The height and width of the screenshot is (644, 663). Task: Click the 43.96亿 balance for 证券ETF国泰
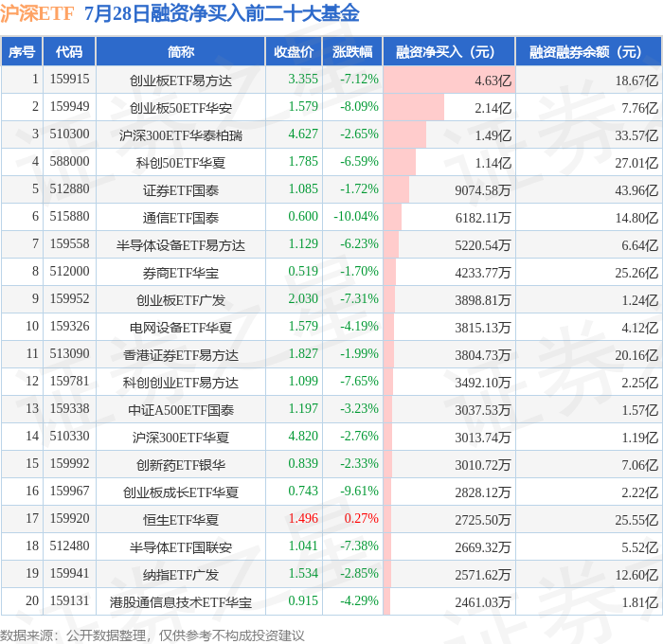(x=636, y=190)
